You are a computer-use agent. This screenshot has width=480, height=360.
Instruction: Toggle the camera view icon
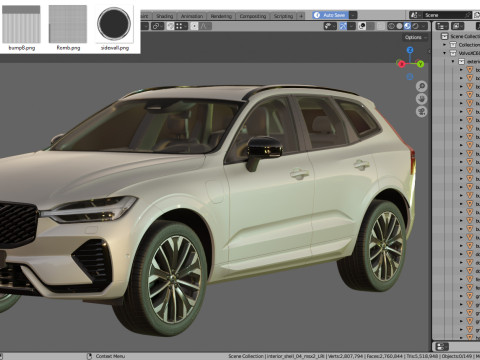coord(421,111)
